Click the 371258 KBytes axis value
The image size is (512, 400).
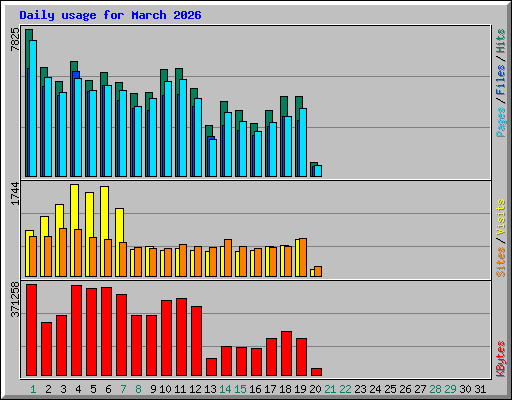tap(15, 300)
